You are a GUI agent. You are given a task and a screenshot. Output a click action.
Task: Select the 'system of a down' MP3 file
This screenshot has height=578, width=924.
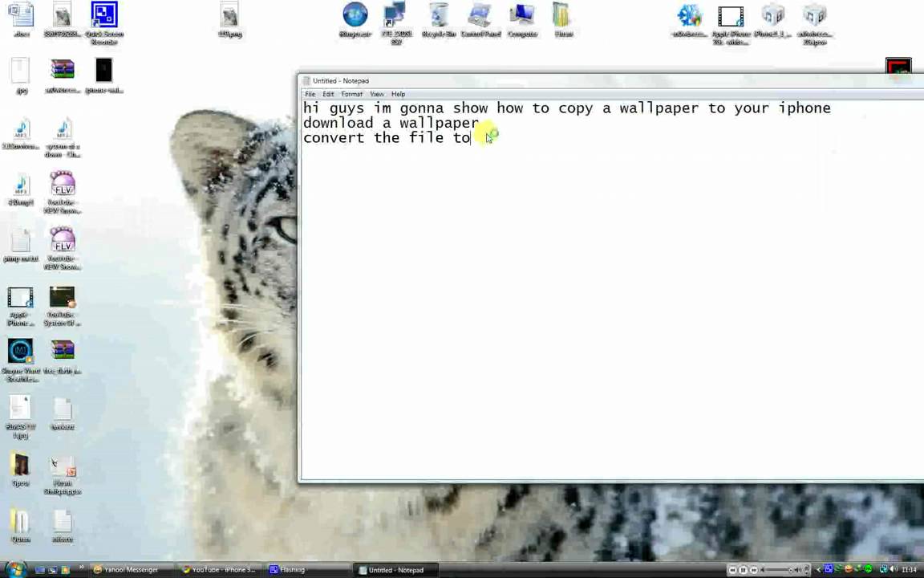63,139
